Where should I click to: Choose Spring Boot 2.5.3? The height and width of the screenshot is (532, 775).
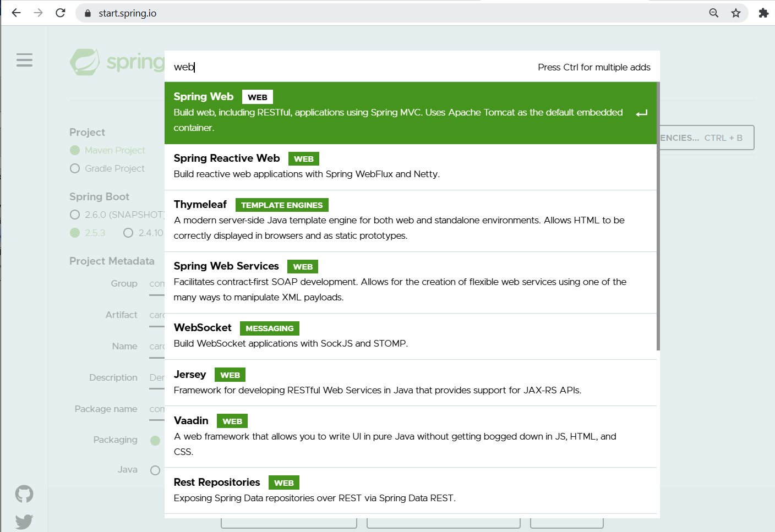(88, 233)
